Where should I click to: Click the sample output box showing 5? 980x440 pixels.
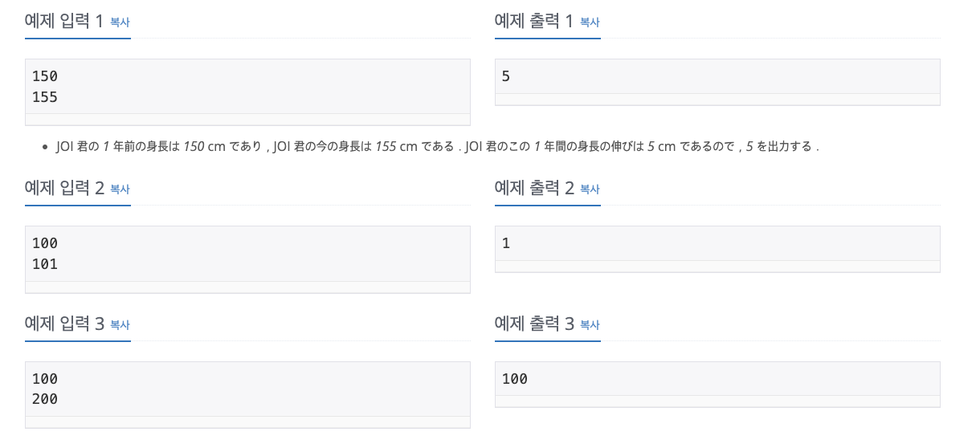pyautogui.click(x=717, y=82)
